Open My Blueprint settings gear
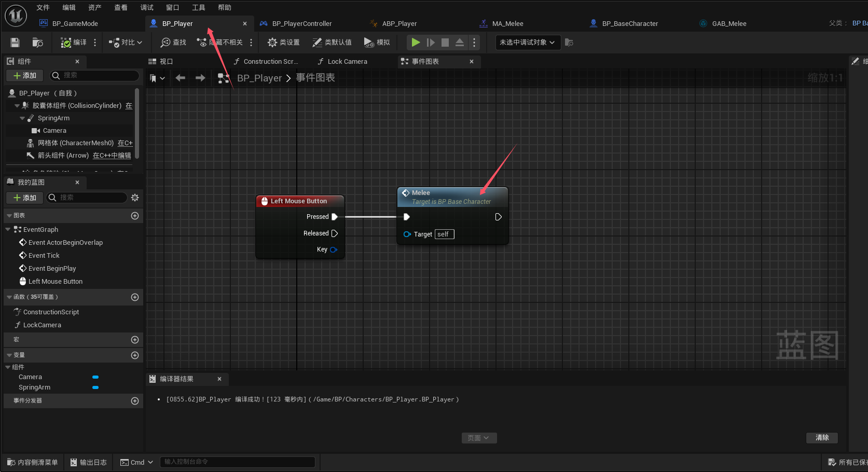The width and height of the screenshot is (868, 472). coord(135,198)
